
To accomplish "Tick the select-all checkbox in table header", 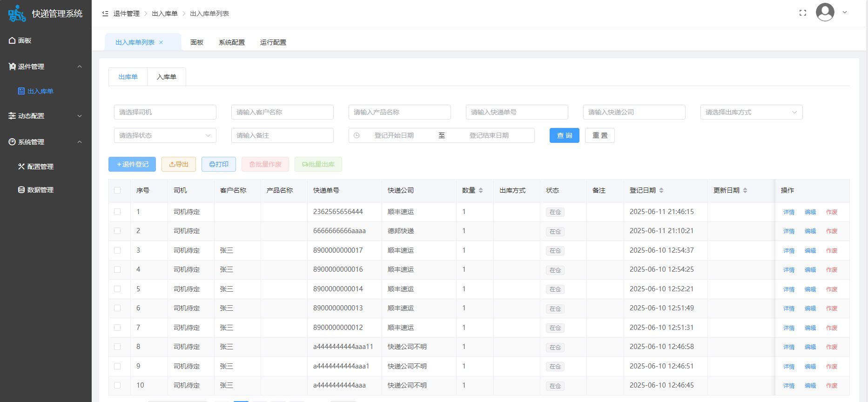I will pos(117,190).
